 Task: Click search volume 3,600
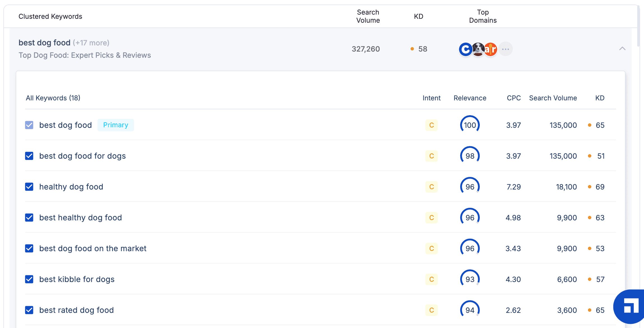click(567, 310)
